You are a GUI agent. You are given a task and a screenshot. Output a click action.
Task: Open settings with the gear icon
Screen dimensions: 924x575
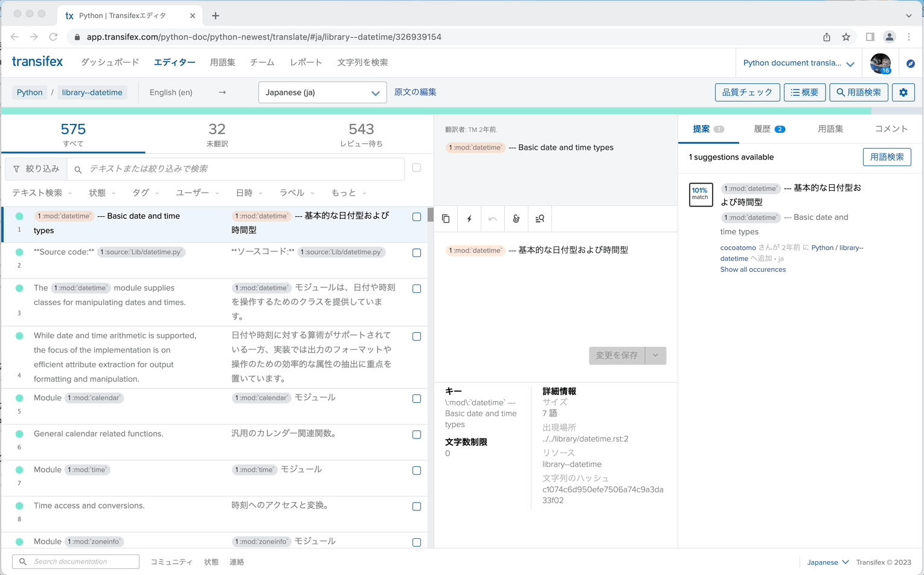[903, 92]
